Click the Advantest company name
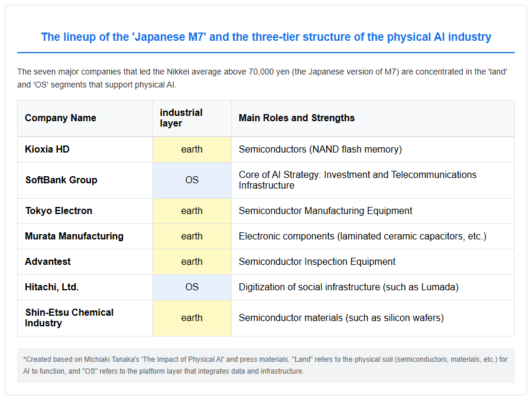 pyautogui.click(x=48, y=262)
